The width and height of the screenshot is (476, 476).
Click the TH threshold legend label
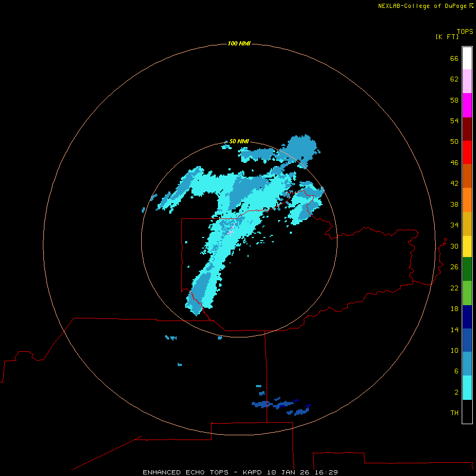(x=454, y=413)
